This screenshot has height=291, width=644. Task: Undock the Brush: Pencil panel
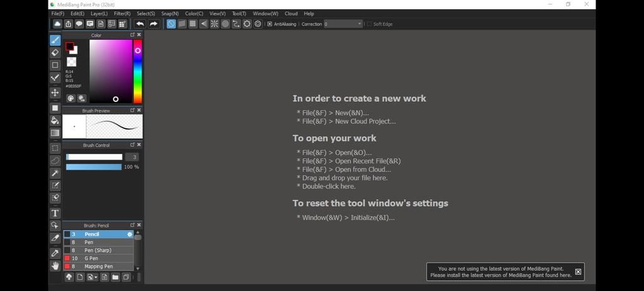tap(132, 225)
